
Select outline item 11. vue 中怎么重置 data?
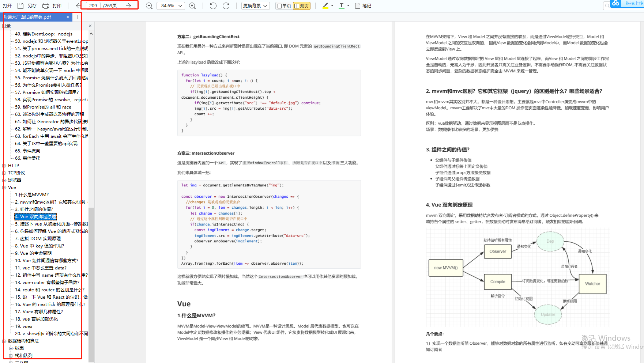41,268
